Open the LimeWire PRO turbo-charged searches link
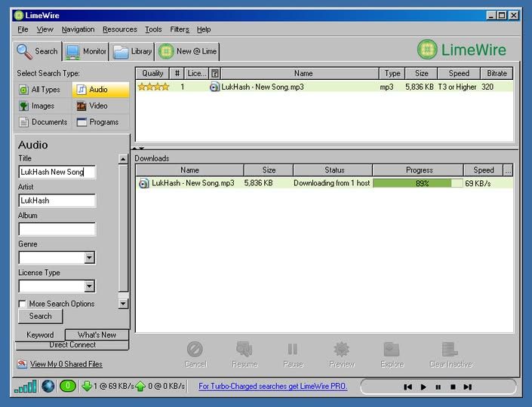Image resolution: width=532 pixels, height=407 pixels. [272, 387]
